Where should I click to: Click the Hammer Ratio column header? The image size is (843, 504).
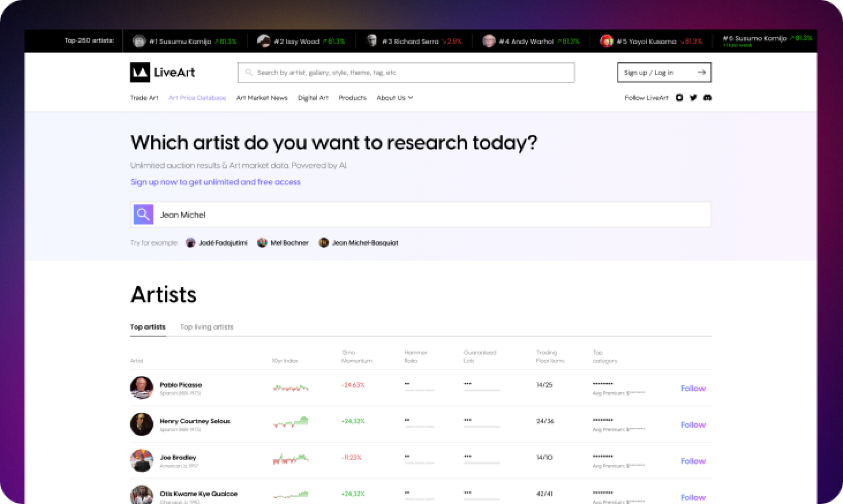tap(415, 356)
